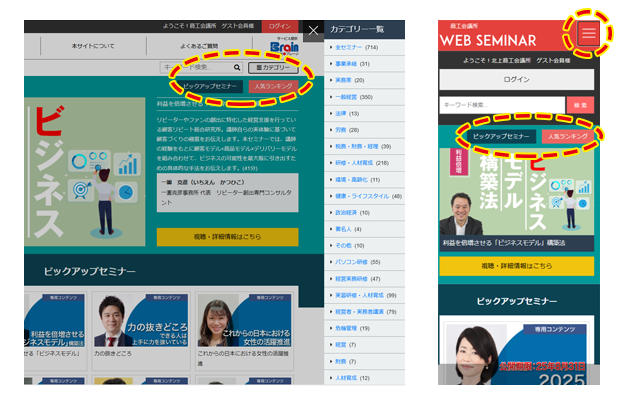Open the 健康・ライフスタイル (48) category

coord(363,196)
